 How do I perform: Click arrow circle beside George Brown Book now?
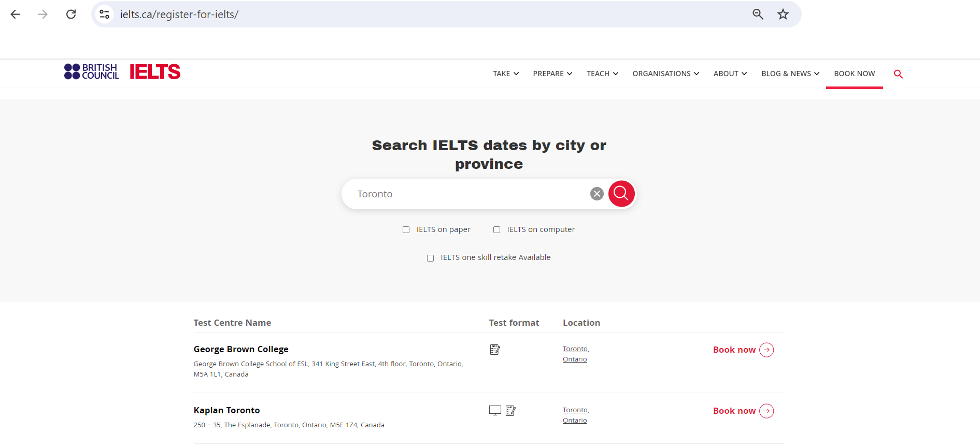click(766, 350)
